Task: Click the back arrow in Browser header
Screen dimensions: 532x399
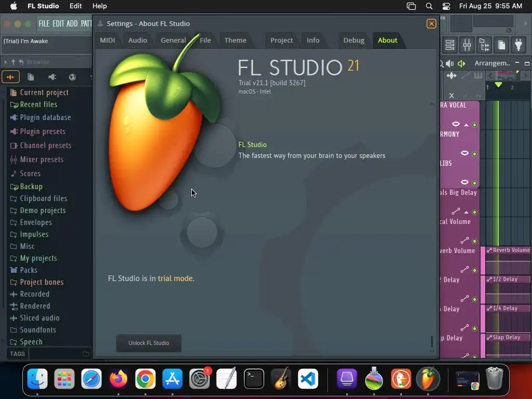Action: coord(21,62)
